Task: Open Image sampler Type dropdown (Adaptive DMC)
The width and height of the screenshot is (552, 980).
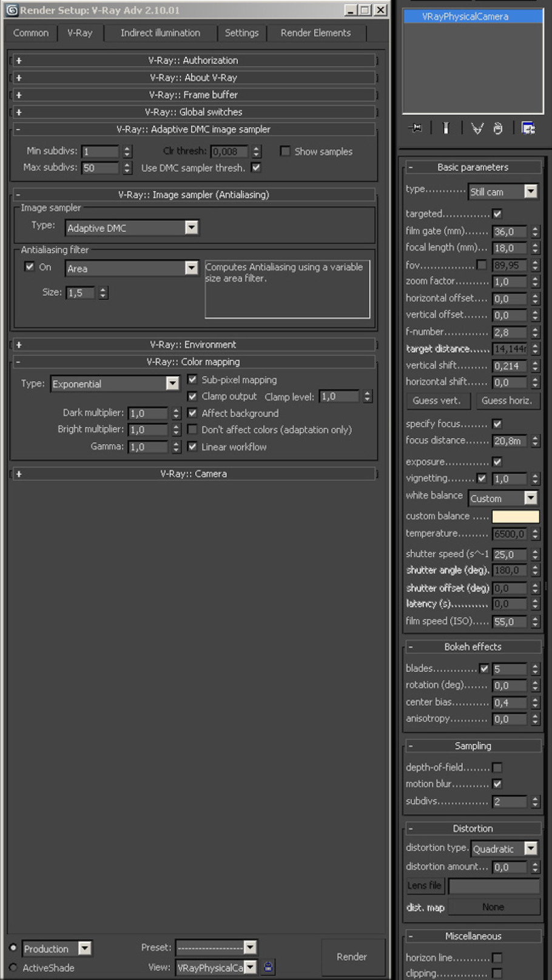Action: pos(132,228)
